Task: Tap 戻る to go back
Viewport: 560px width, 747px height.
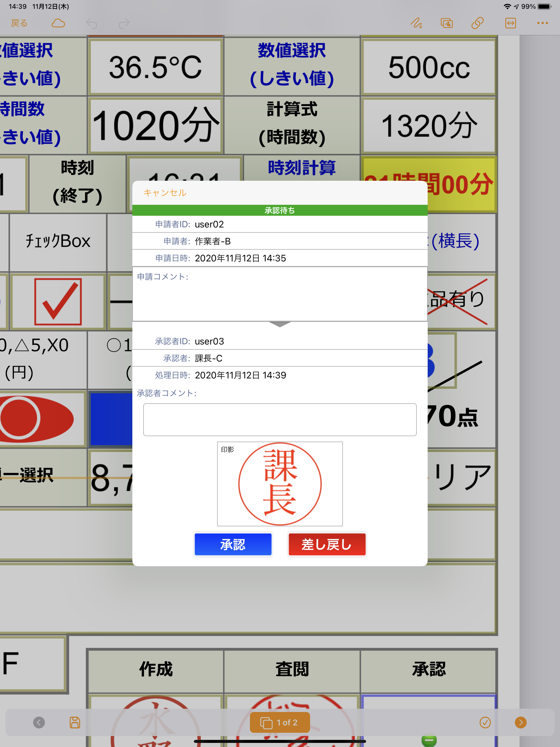Action: 19,23
